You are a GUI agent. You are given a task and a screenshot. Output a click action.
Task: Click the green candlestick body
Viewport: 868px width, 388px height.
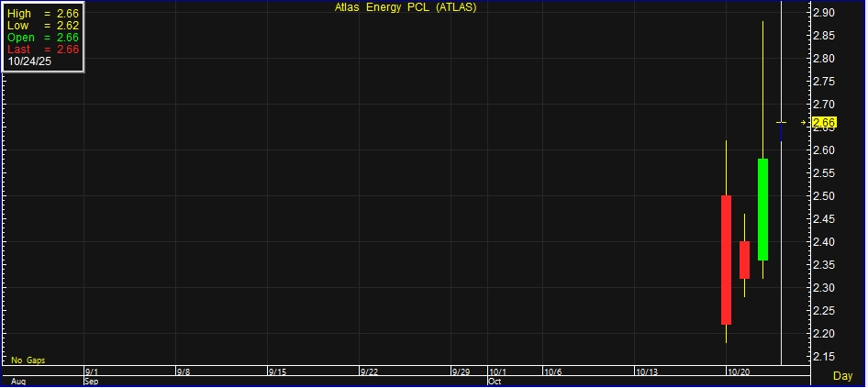[x=762, y=209]
